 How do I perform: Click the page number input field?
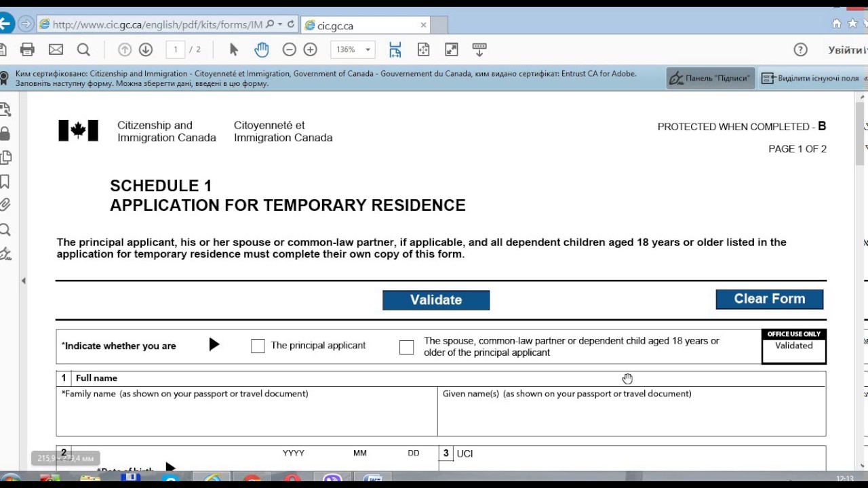click(x=176, y=49)
